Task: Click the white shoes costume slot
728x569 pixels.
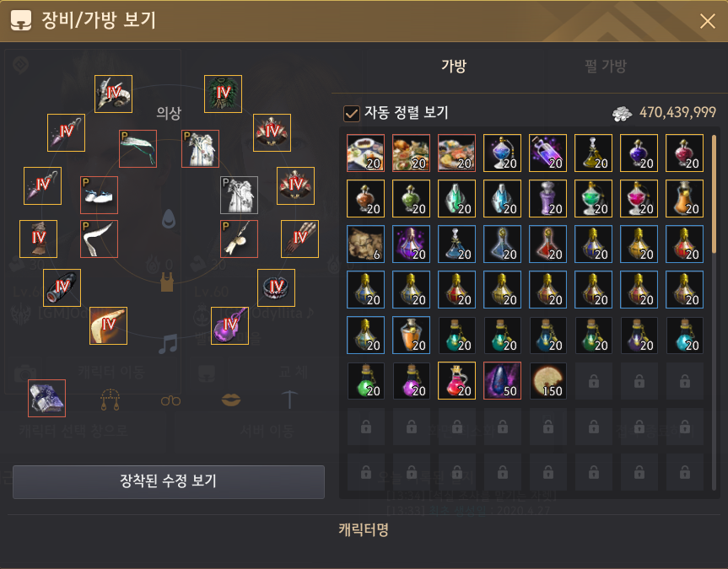Action: click(99, 195)
